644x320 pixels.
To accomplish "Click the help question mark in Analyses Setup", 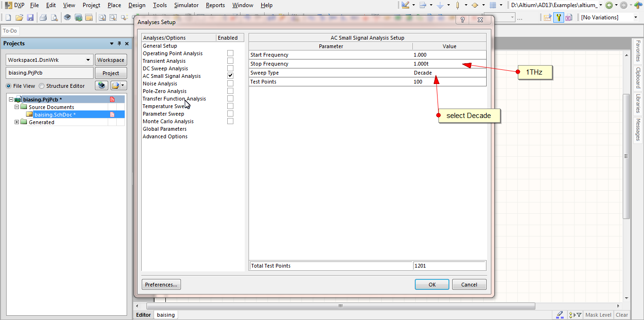I will (x=463, y=20).
